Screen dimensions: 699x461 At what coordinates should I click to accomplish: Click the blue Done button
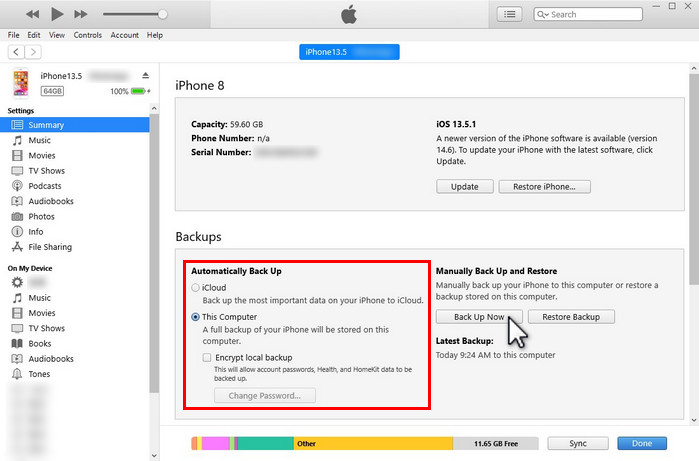click(642, 443)
